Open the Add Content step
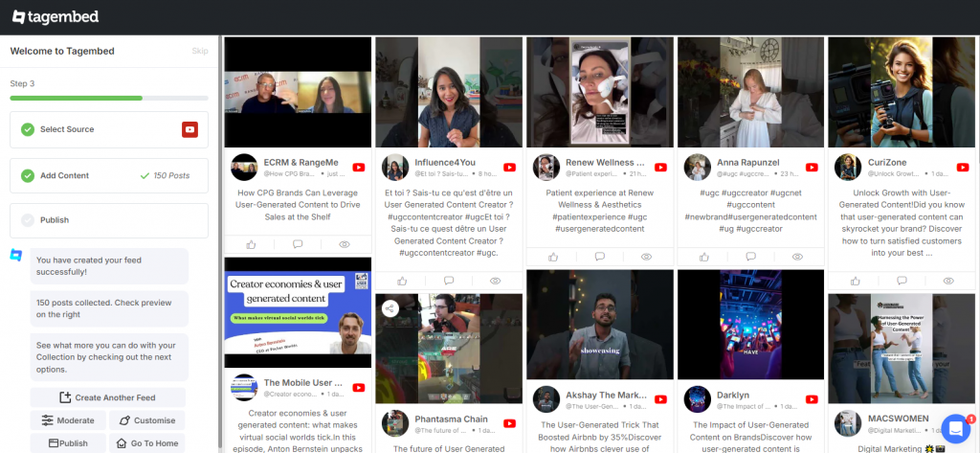The height and width of the screenshot is (453, 980). coord(109,176)
